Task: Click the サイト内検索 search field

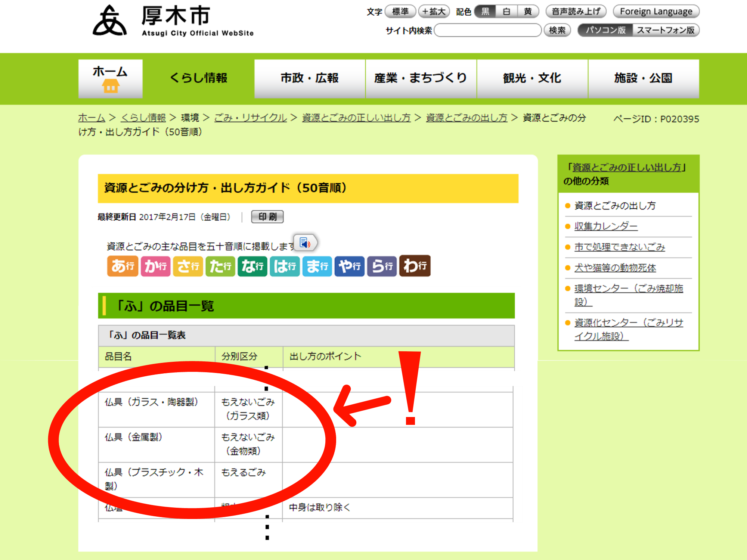Action: (x=488, y=30)
